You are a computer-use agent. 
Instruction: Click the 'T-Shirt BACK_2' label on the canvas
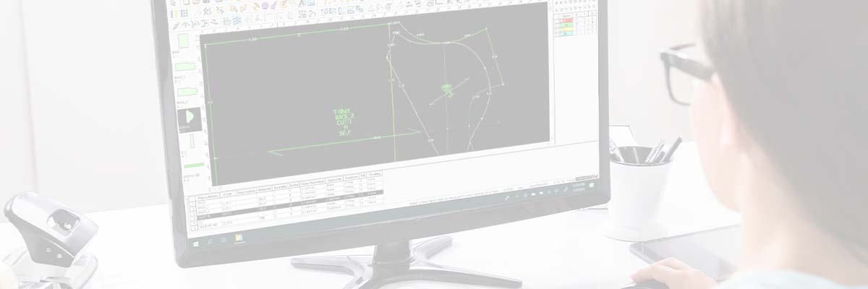344,114
